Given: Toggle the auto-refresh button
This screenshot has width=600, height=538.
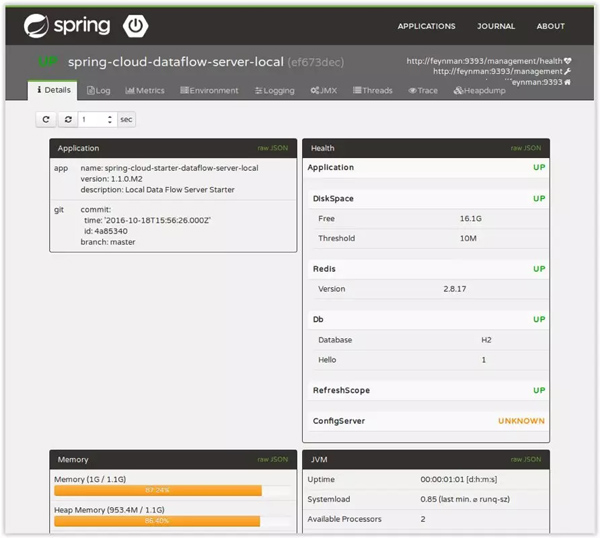Looking at the screenshot, I should (68, 119).
